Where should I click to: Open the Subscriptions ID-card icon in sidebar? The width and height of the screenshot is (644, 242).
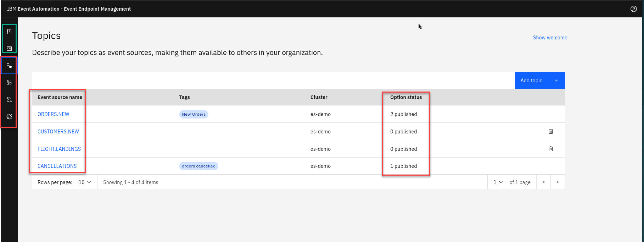(x=9, y=48)
